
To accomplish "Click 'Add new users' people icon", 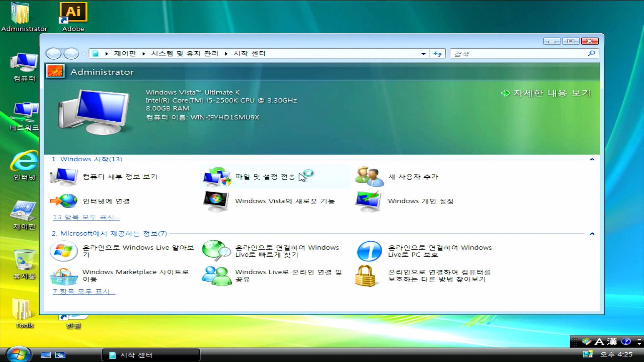I will [369, 177].
